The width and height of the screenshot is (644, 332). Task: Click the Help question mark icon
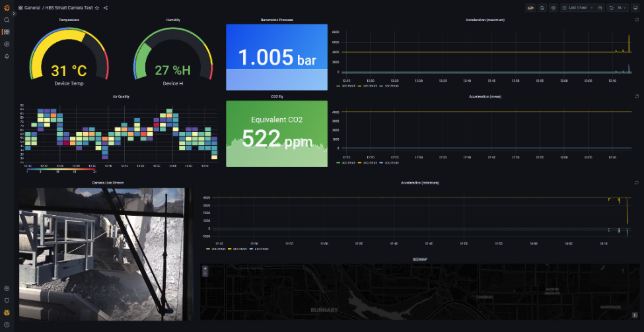point(7,324)
